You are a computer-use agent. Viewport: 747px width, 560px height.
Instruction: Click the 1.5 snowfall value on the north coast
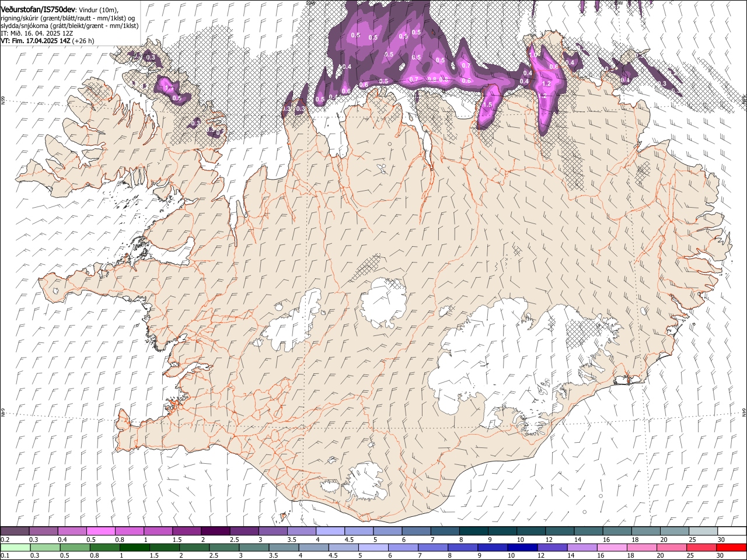click(x=488, y=105)
